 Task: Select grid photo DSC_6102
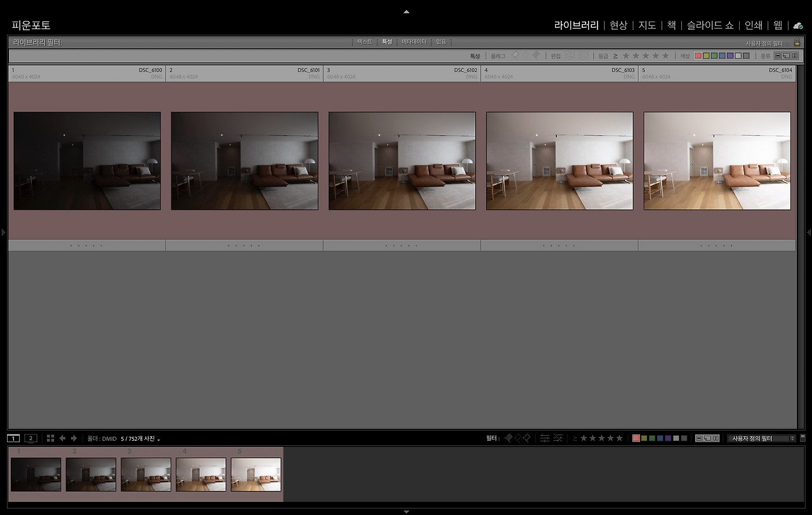(402, 160)
